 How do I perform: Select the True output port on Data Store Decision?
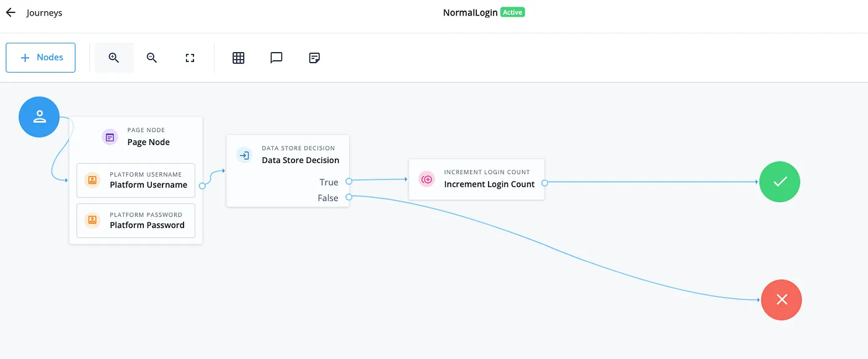coord(348,182)
